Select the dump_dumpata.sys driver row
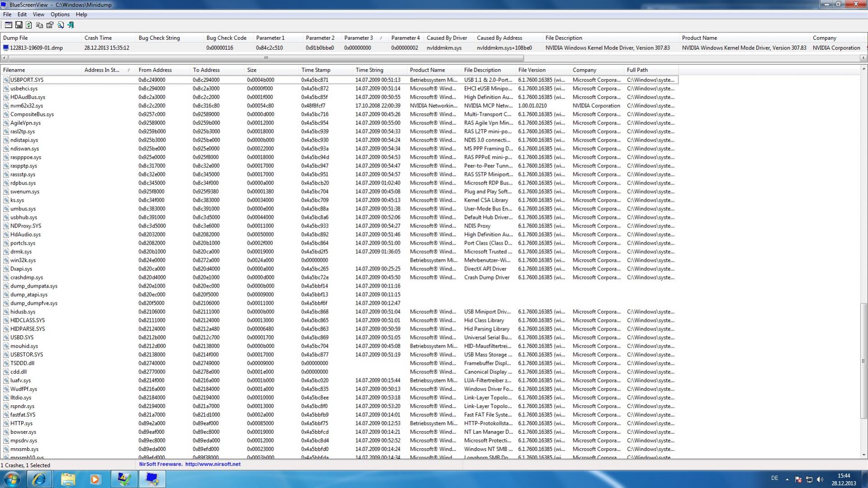Screen dimensions: 868x488 click(339, 286)
